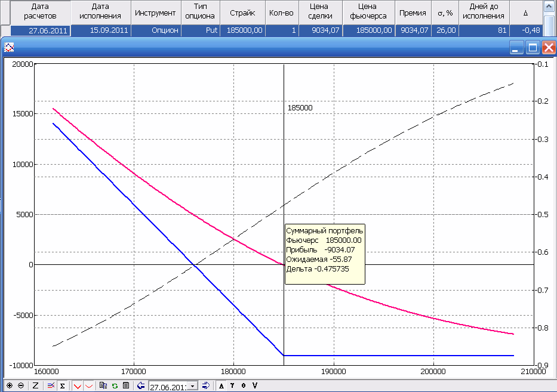The width and height of the screenshot is (557, 392).
Task: Click the Тип опциона column header
Action: (x=201, y=13)
